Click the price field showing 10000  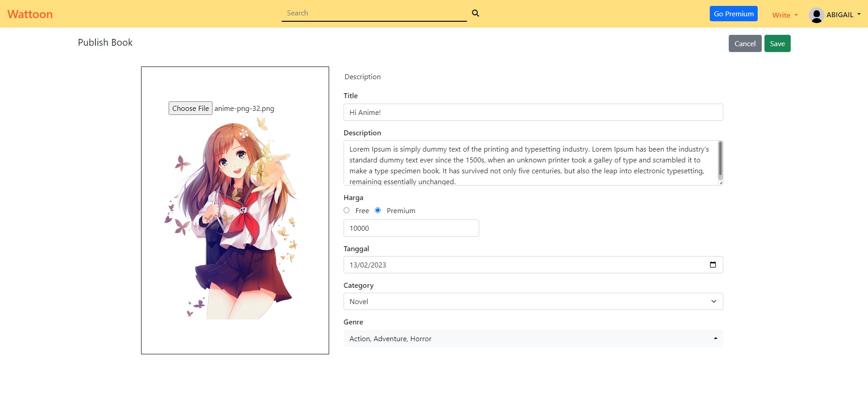click(x=411, y=228)
